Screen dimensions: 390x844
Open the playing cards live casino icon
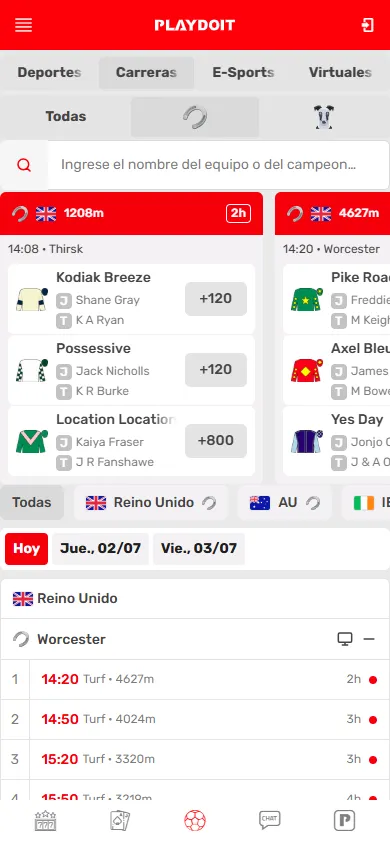(x=119, y=821)
